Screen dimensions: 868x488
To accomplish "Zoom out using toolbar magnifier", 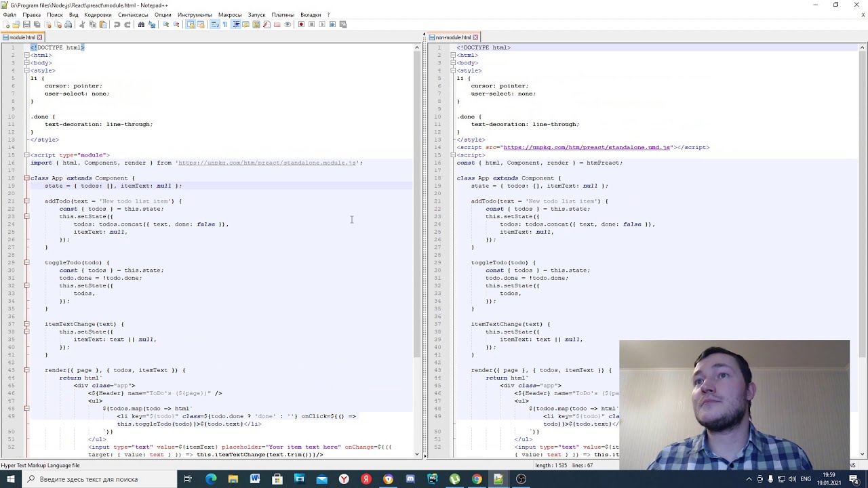I will pyautogui.click(x=176, y=24).
